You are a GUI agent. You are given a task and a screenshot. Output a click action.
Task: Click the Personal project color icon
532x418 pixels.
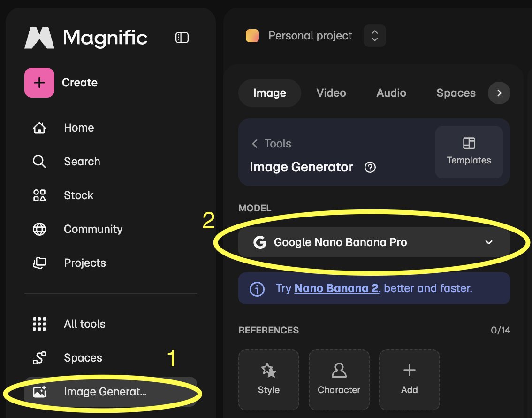(252, 36)
